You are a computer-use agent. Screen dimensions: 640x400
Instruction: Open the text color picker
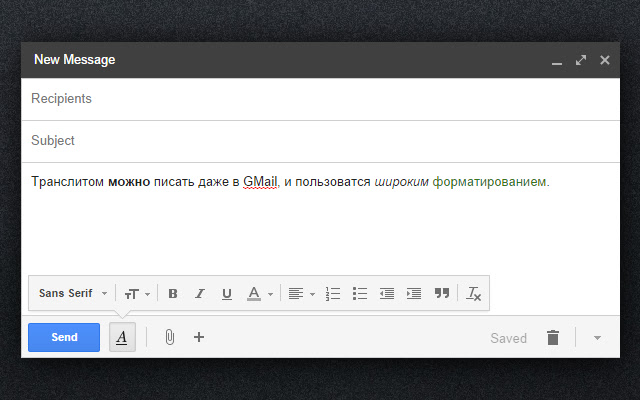260,293
